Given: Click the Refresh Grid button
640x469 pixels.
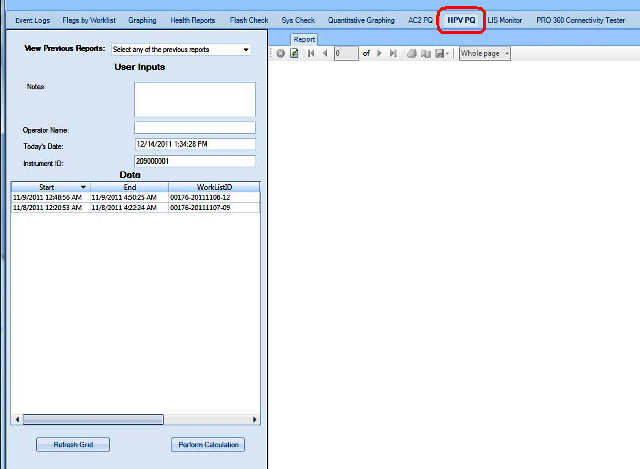Looking at the screenshot, I should pos(73,444).
